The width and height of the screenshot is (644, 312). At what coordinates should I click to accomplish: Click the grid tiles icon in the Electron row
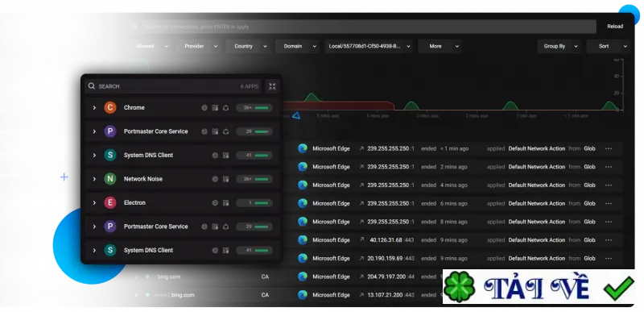(x=225, y=202)
